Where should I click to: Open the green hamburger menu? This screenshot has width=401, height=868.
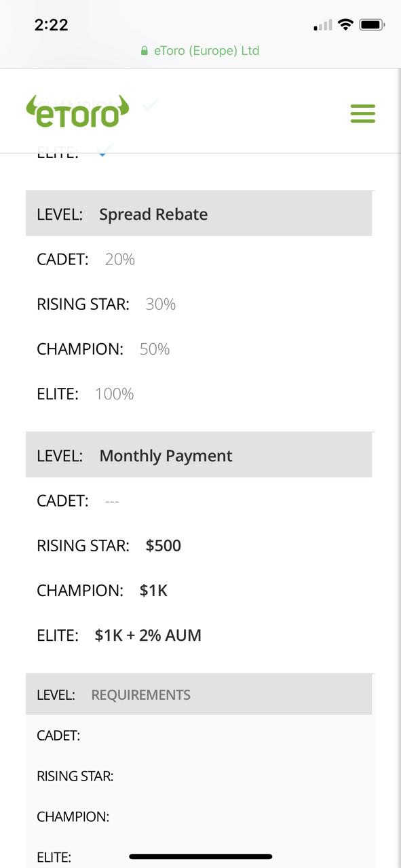pyautogui.click(x=363, y=113)
